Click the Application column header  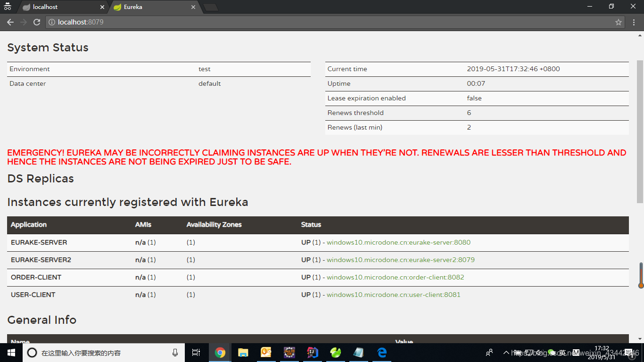[x=29, y=224]
